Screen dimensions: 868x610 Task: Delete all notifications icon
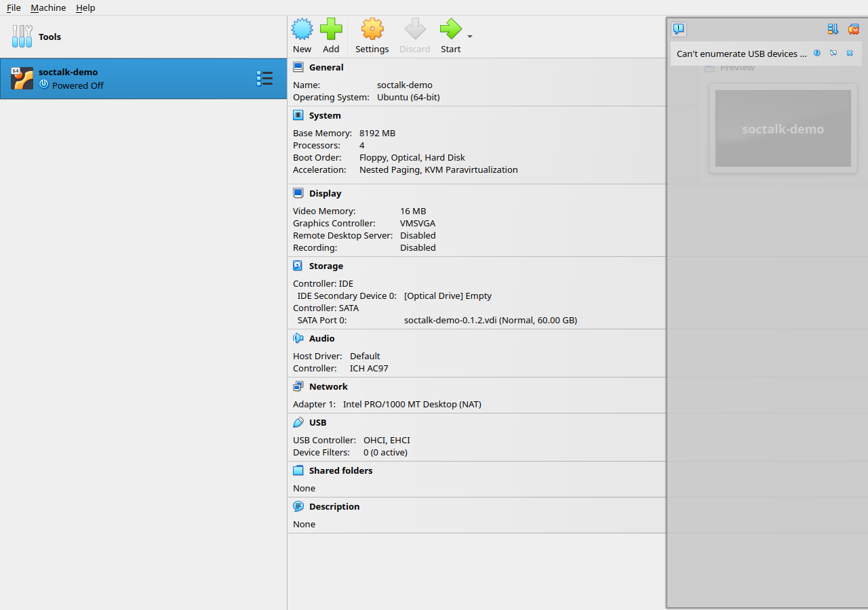click(x=853, y=29)
